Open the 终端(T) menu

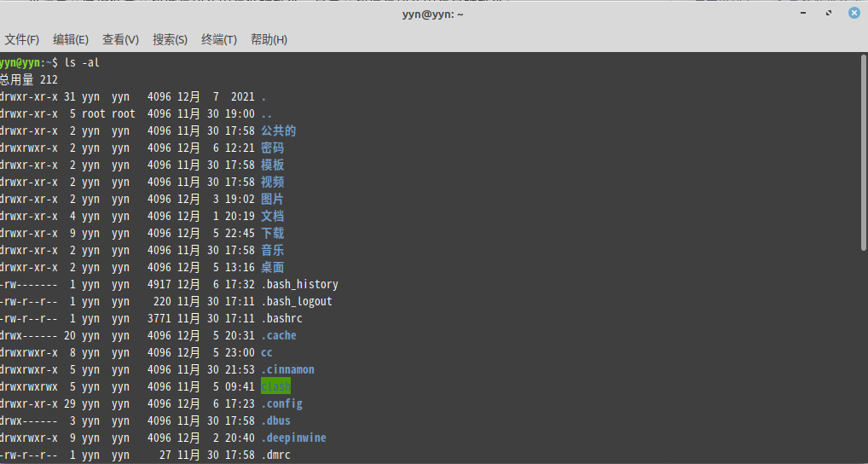(x=218, y=39)
